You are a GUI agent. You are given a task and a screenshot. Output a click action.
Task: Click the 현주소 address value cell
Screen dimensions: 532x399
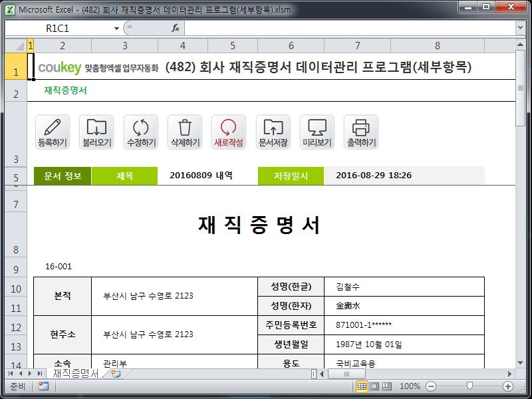[174, 335]
